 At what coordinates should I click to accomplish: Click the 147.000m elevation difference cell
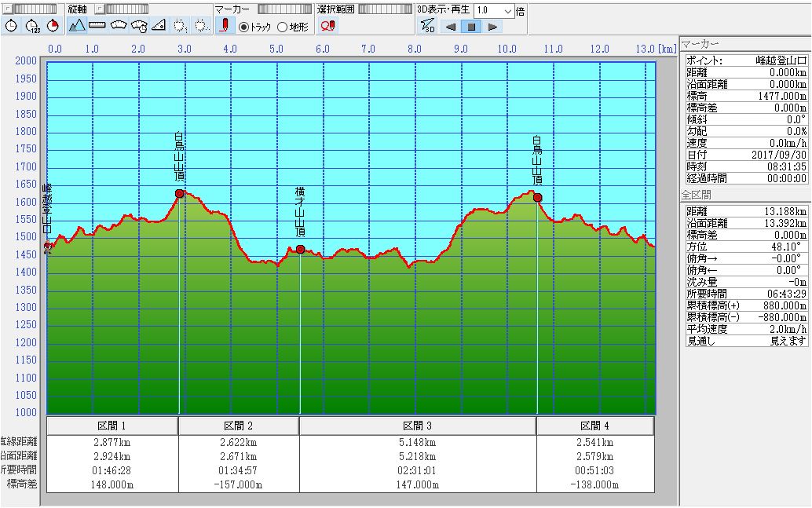(x=418, y=484)
